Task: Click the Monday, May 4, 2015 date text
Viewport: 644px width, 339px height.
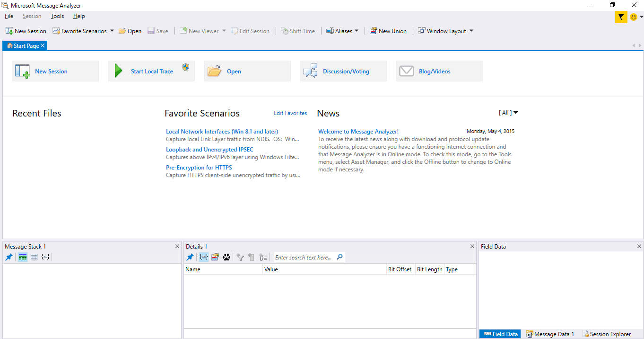Action: [x=490, y=131]
